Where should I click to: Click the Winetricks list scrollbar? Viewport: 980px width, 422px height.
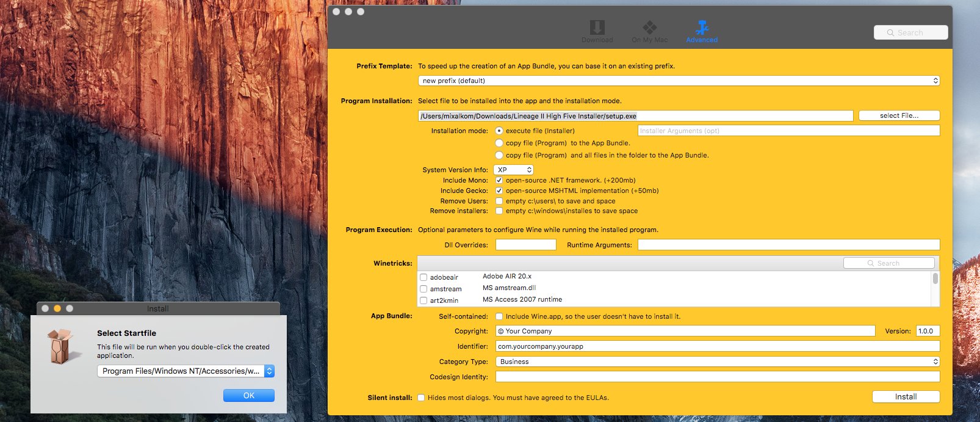pyautogui.click(x=935, y=280)
